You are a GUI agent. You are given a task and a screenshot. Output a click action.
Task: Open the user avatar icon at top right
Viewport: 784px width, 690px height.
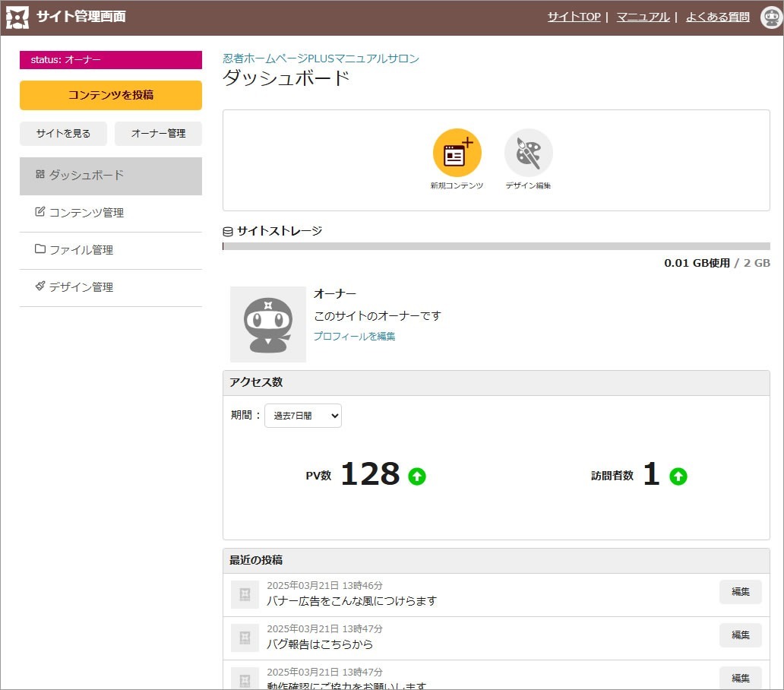coord(771,17)
